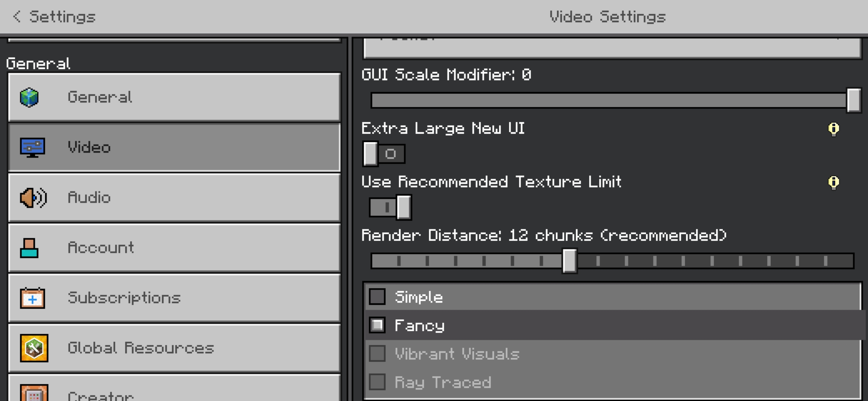Click the Creator command block icon

click(34, 394)
